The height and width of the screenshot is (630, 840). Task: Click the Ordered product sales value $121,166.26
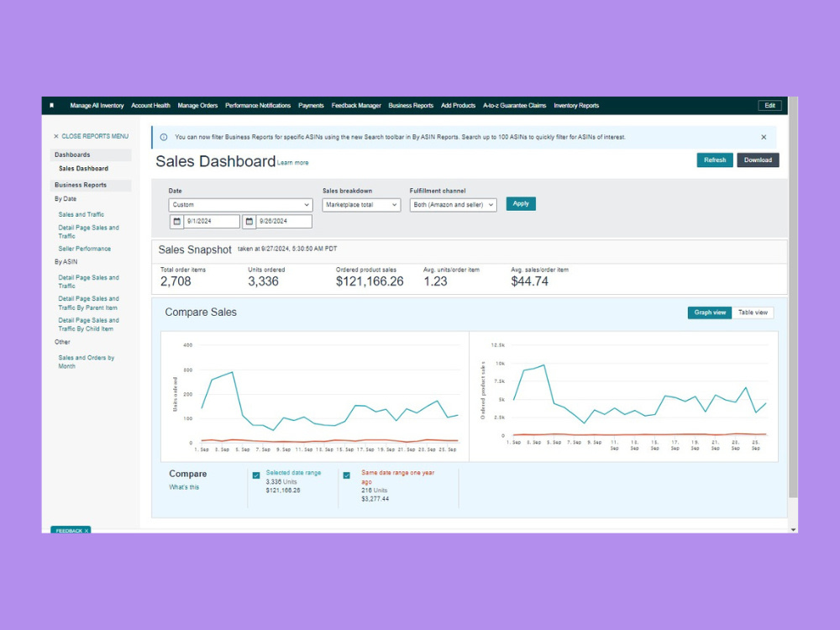[x=370, y=281]
